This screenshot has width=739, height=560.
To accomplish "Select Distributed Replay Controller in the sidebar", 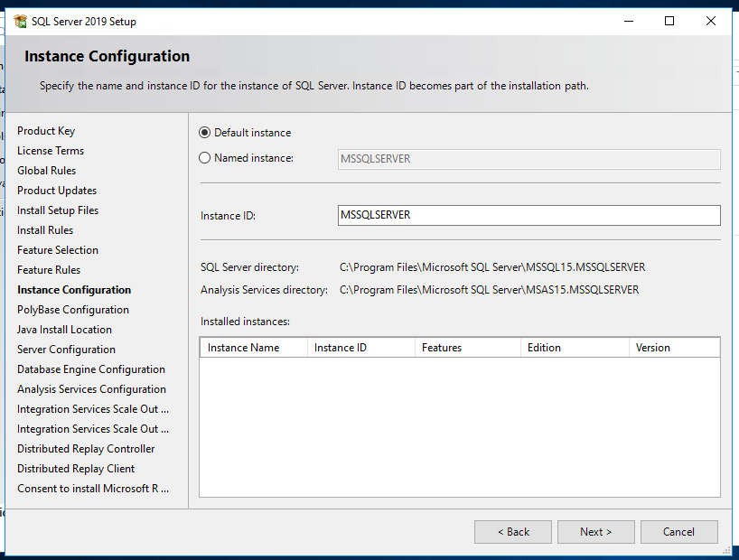I will tap(86, 449).
